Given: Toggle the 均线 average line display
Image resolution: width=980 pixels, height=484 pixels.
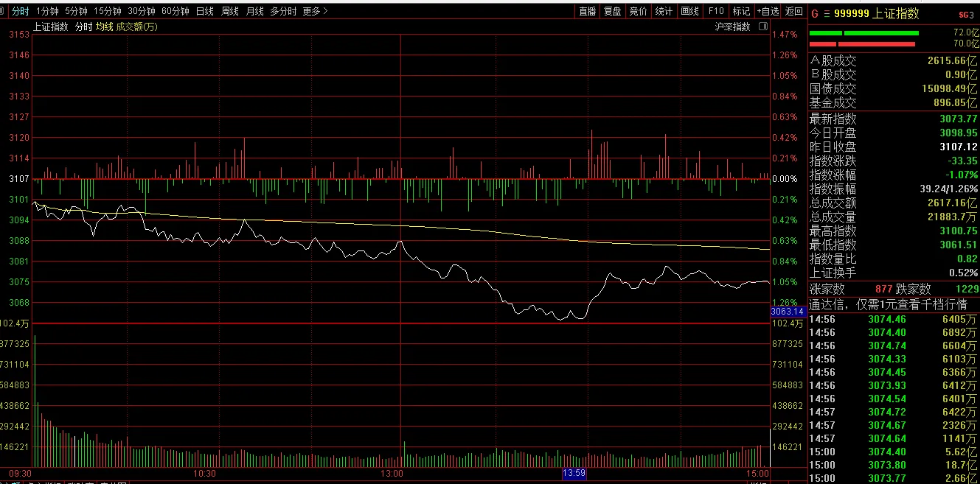Looking at the screenshot, I should click(105, 27).
